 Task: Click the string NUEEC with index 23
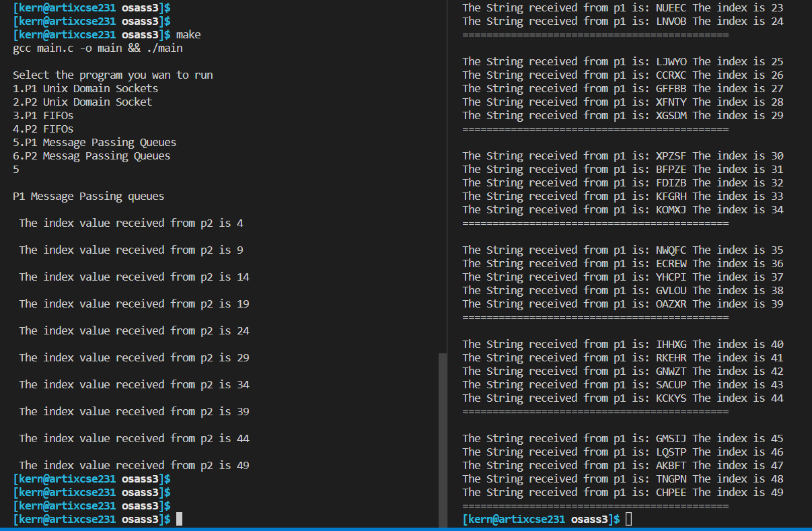671,7
